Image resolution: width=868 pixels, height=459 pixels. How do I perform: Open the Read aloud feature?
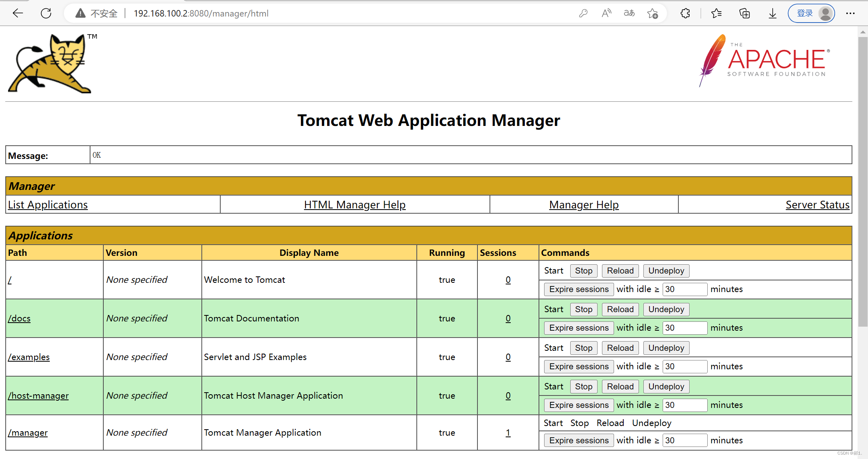[606, 13]
